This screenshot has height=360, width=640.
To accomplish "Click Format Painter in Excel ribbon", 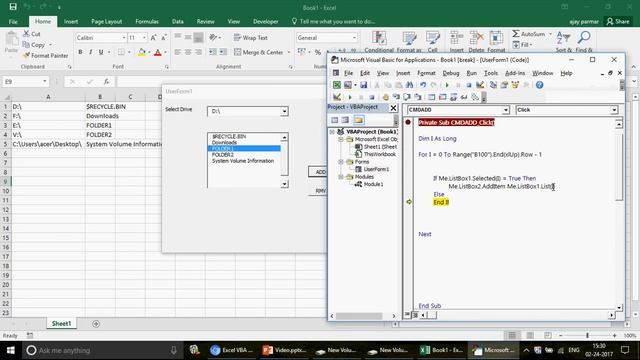I will (x=45, y=55).
